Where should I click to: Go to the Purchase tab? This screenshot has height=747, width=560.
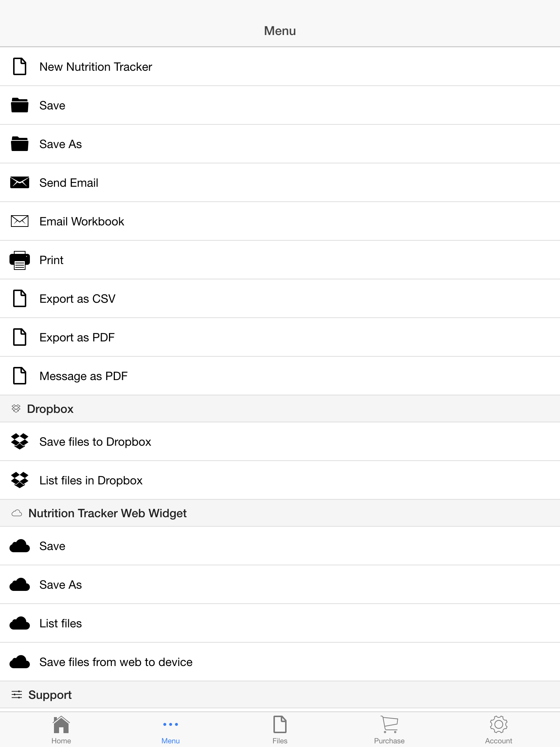[389, 730]
